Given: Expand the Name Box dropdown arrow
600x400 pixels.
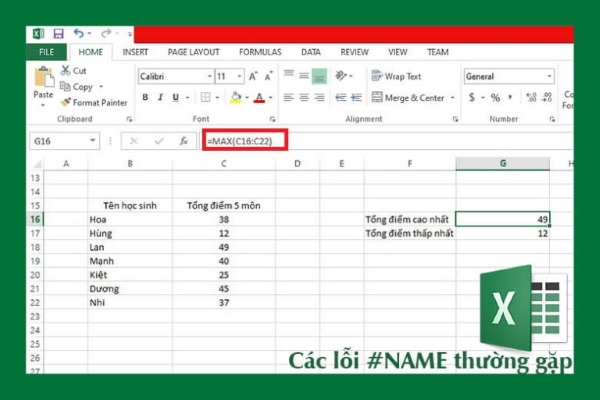Looking at the screenshot, I should [94, 141].
